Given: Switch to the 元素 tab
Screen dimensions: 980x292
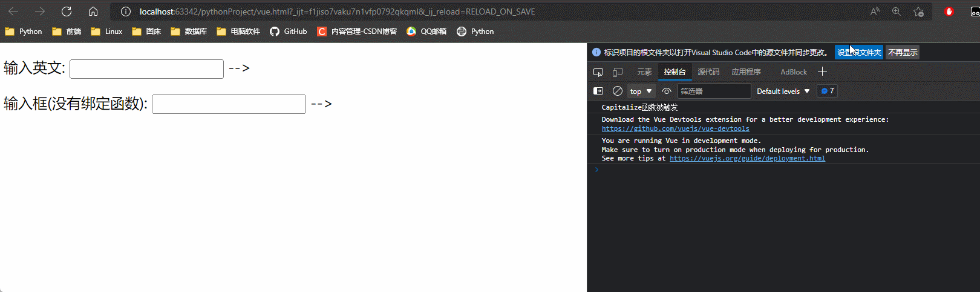Looking at the screenshot, I should [x=644, y=72].
